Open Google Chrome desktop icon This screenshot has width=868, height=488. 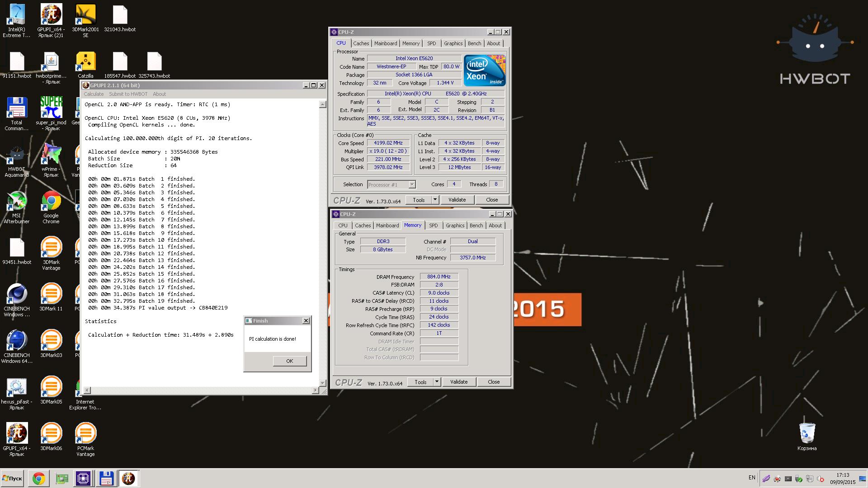[x=51, y=207]
